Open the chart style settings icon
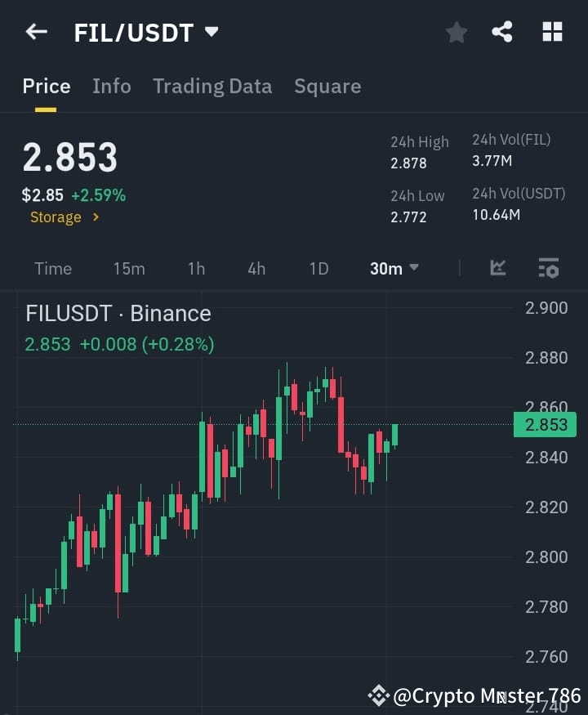588x715 pixels. [547, 268]
